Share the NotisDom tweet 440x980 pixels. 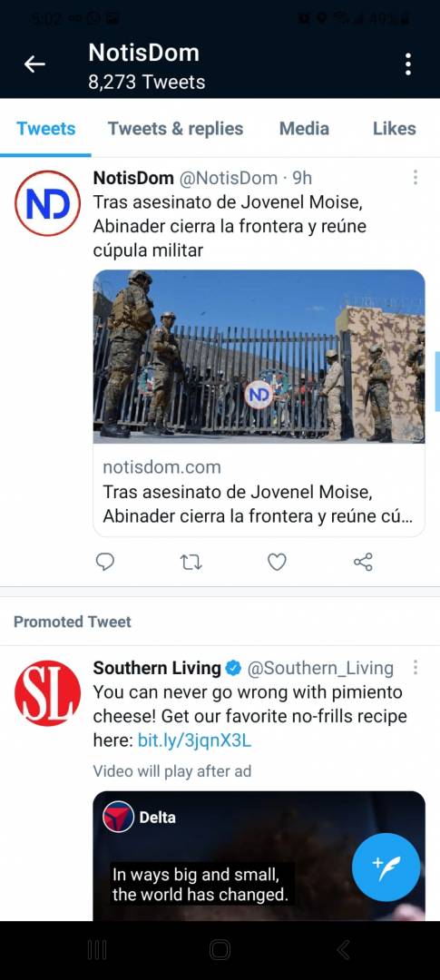363,562
